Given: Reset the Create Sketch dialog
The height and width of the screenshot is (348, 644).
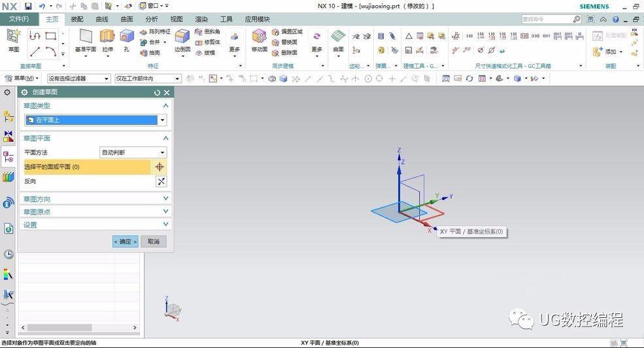Looking at the screenshot, I should tap(157, 93).
